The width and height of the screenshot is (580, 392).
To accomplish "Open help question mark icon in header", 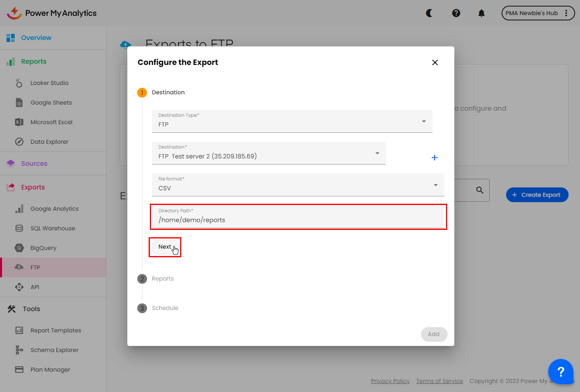I will [x=456, y=13].
